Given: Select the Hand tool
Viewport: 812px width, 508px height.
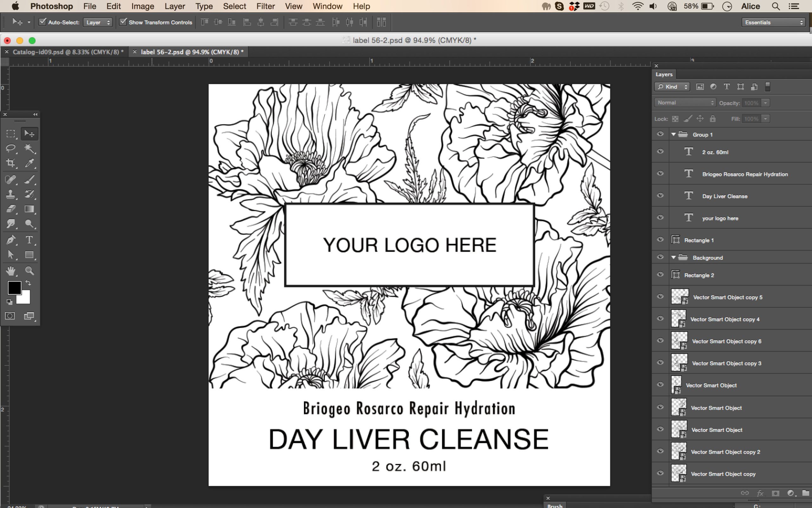Looking at the screenshot, I should [x=11, y=271].
